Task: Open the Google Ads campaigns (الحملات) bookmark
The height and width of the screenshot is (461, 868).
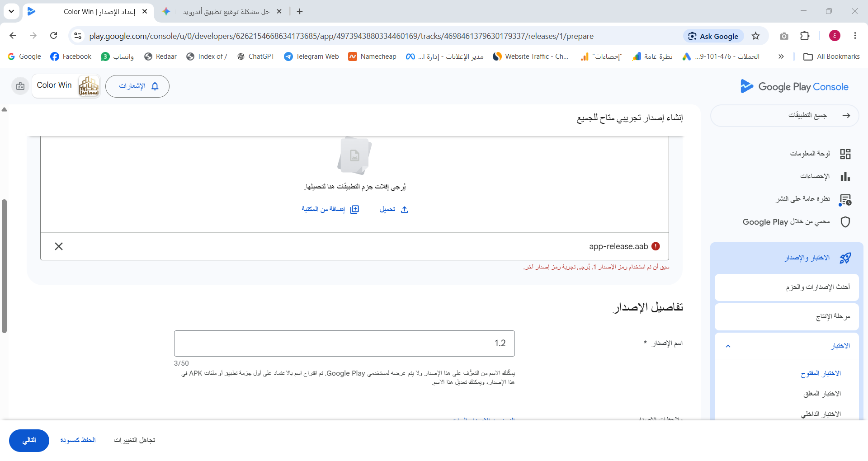Action: point(721,56)
